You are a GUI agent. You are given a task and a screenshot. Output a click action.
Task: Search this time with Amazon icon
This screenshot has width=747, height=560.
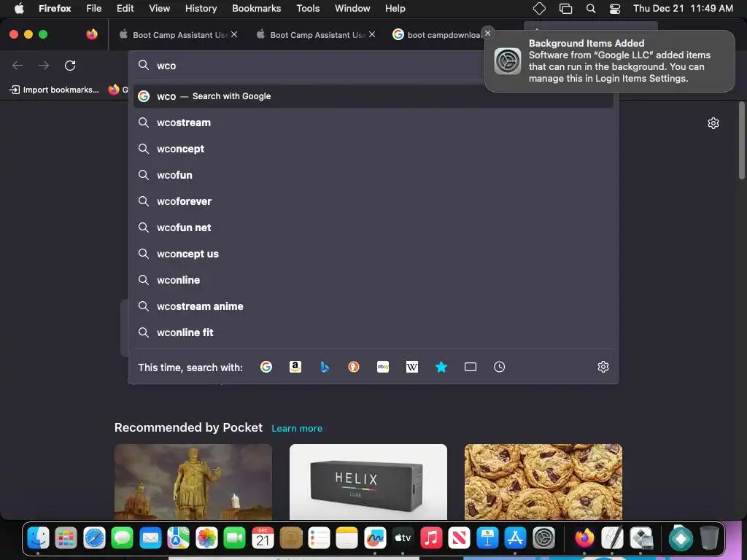tap(295, 367)
